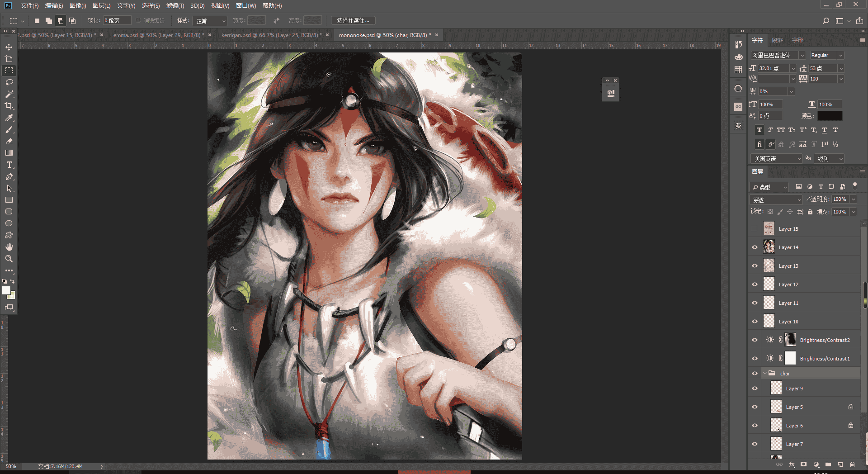Select the Eraser tool
Screen dimensions: 868x474
click(x=9, y=141)
